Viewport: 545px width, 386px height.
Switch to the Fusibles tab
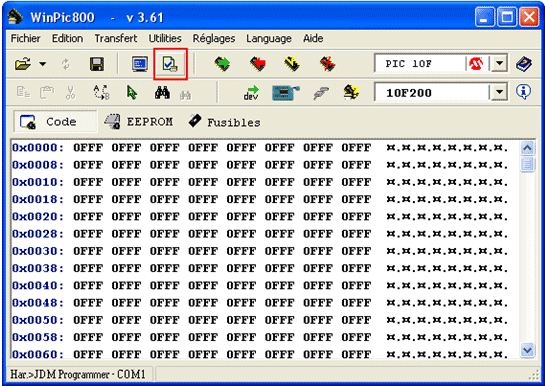225,122
